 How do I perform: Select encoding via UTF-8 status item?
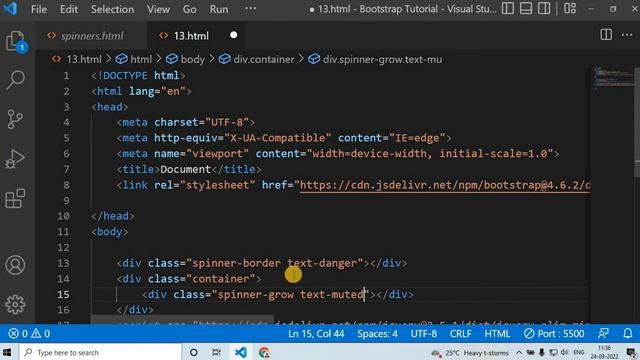pyautogui.click(x=424, y=333)
